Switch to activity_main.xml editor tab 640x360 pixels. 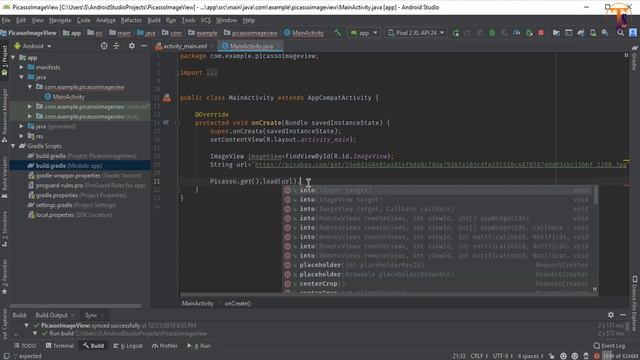pyautogui.click(x=184, y=46)
